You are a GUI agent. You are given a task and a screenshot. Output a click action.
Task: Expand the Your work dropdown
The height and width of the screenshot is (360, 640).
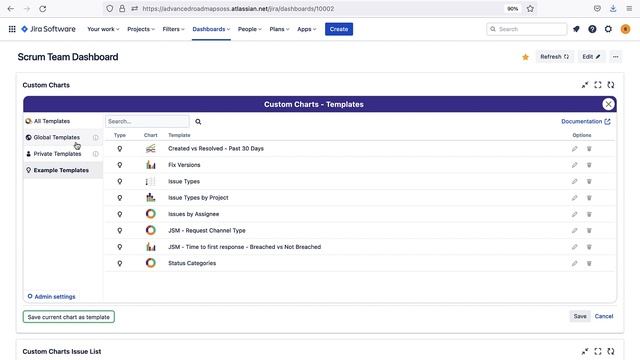click(103, 29)
